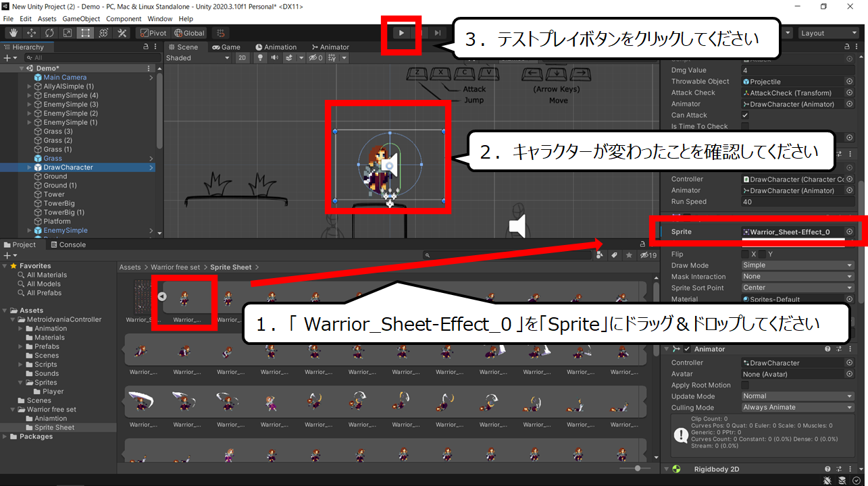The image size is (868, 486).
Task: Toggle the Can Attack checkbox
Action: [745, 115]
